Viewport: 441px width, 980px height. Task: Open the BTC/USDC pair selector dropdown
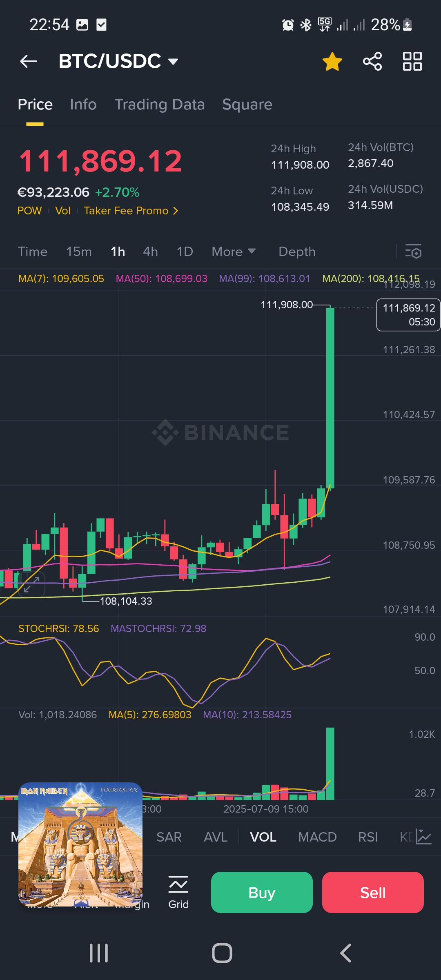(x=118, y=61)
